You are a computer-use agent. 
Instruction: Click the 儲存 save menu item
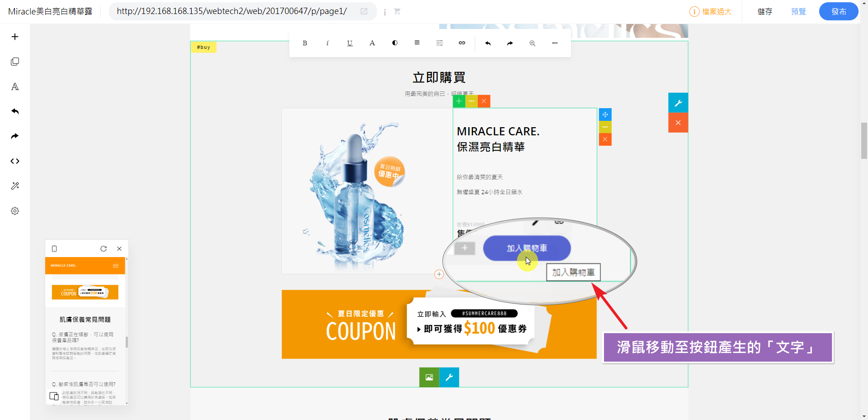(x=764, y=11)
